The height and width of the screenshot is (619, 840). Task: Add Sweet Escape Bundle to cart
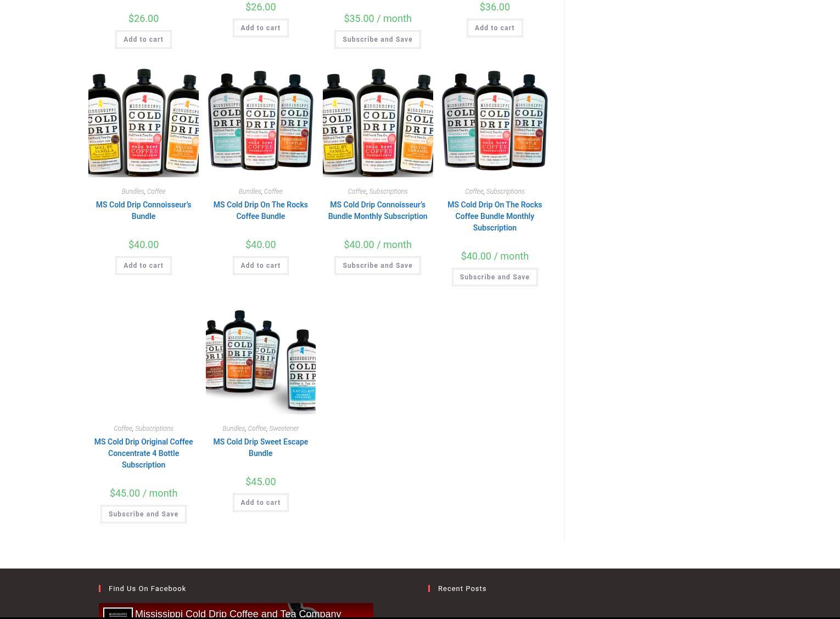click(x=260, y=503)
